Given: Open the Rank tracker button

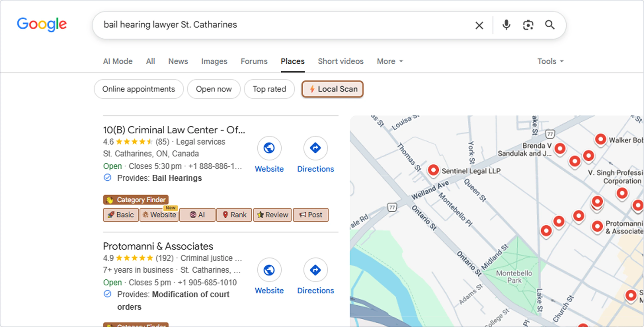Looking at the screenshot, I should click(234, 215).
